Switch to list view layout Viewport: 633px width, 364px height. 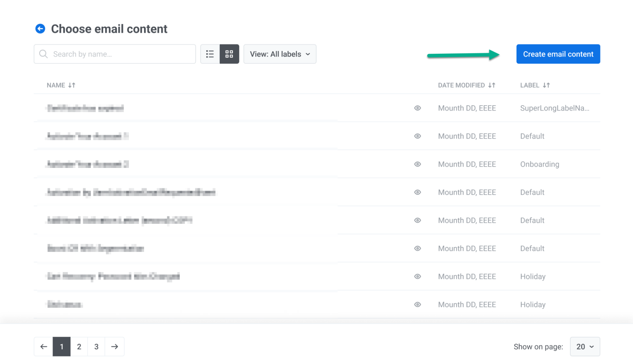pyautogui.click(x=210, y=54)
